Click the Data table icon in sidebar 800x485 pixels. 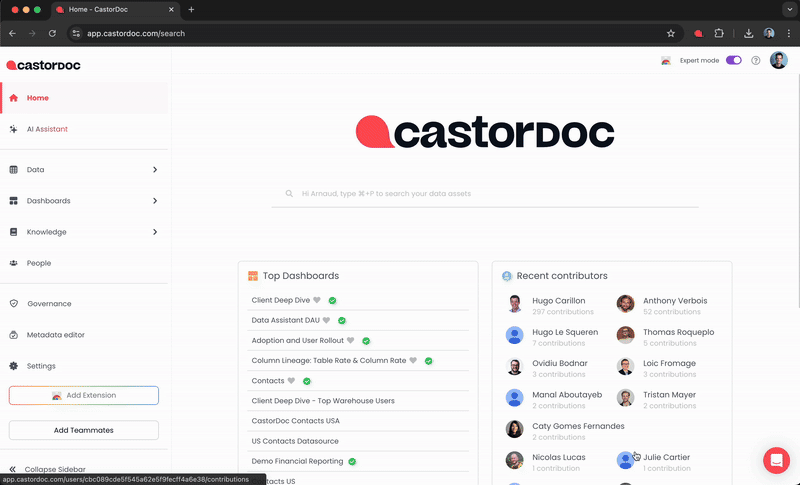pyautogui.click(x=14, y=170)
